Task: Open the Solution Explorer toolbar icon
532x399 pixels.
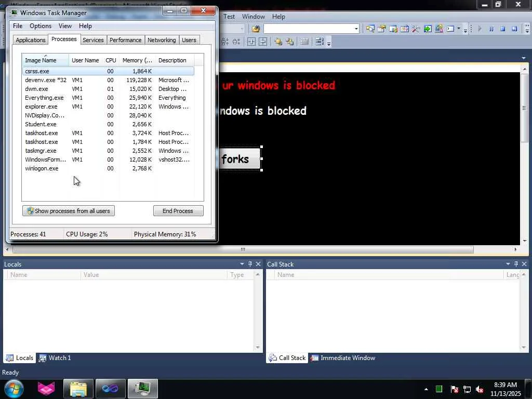Action: point(370,29)
